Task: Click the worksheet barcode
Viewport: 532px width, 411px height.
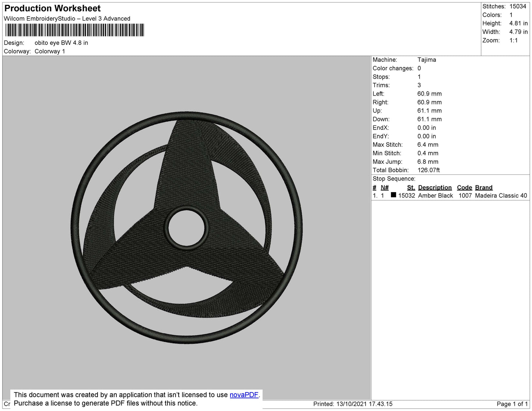Action: click(74, 30)
